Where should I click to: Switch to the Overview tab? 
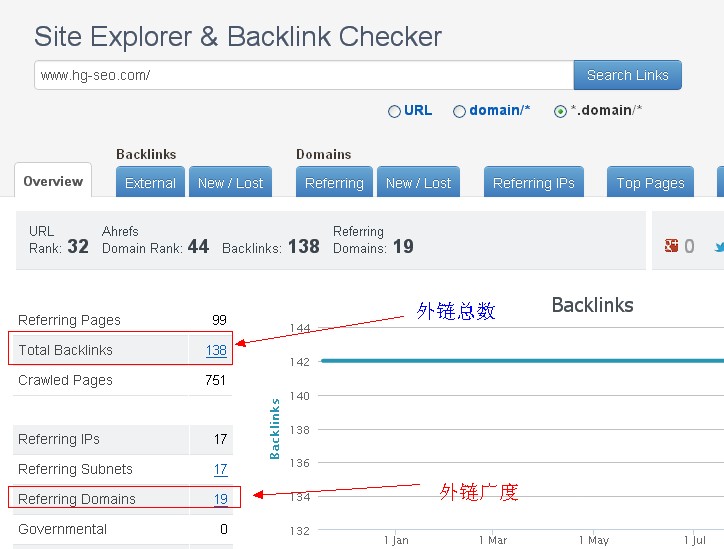click(53, 181)
